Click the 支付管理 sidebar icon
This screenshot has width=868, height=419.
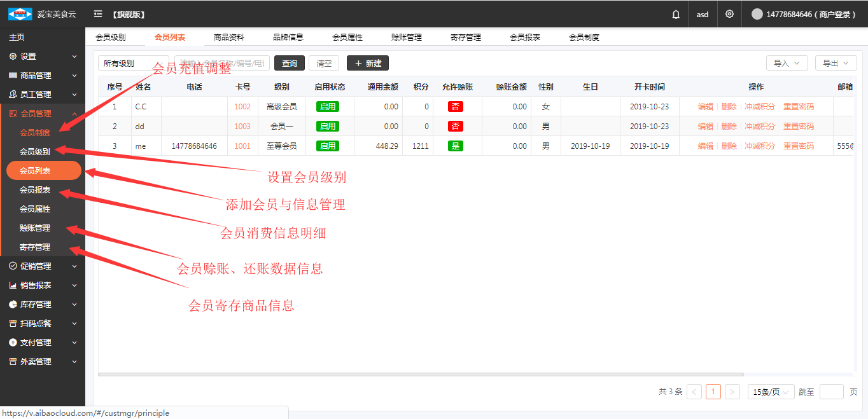coord(13,343)
